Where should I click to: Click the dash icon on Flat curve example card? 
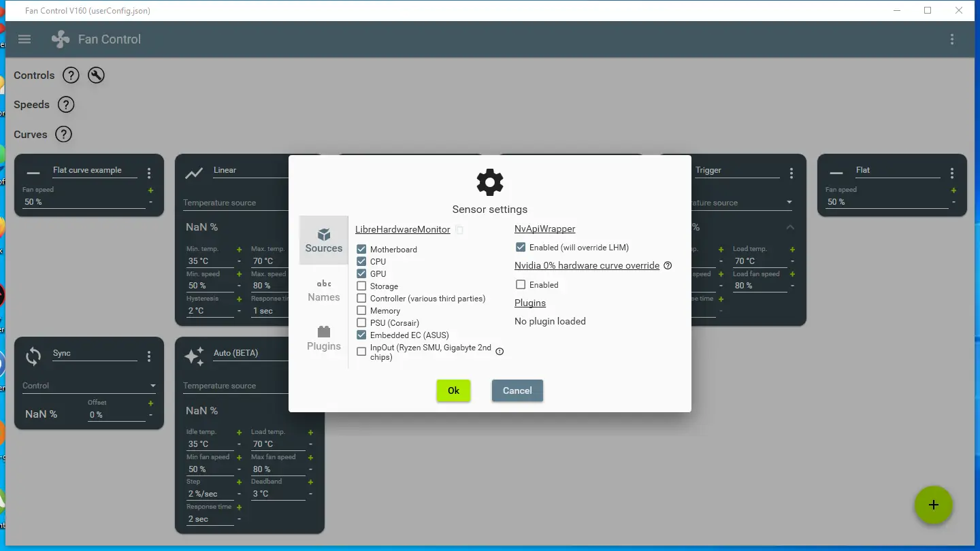[33, 173]
